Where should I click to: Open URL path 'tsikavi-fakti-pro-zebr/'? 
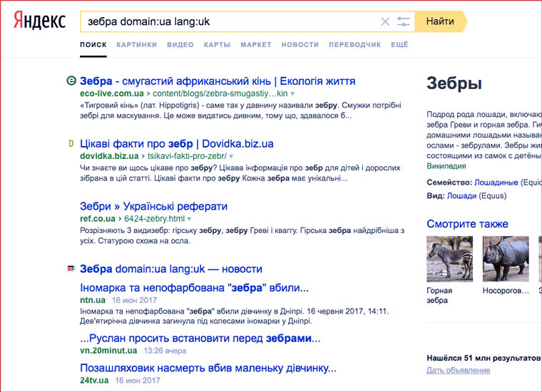(187, 156)
